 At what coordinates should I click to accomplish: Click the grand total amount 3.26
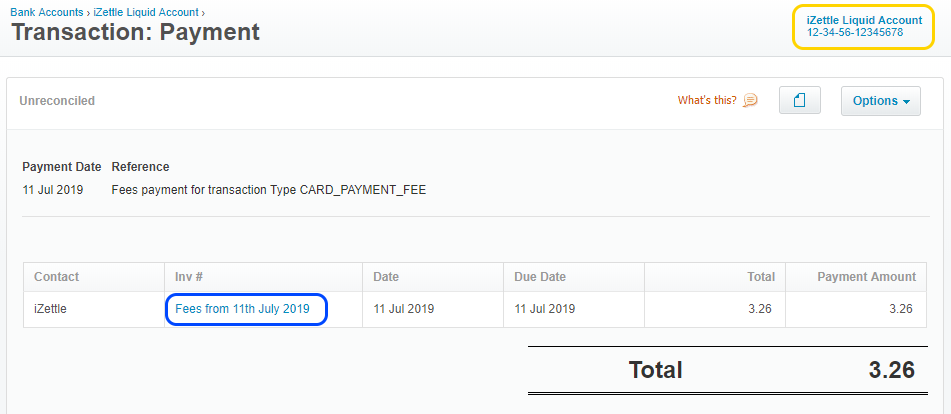pyautogui.click(x=892, y=370)
